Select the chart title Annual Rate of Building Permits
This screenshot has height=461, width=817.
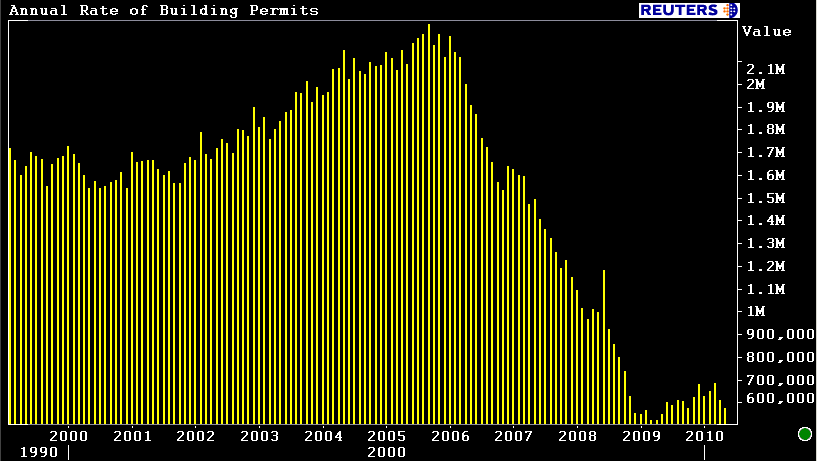(x=164, y=10)
